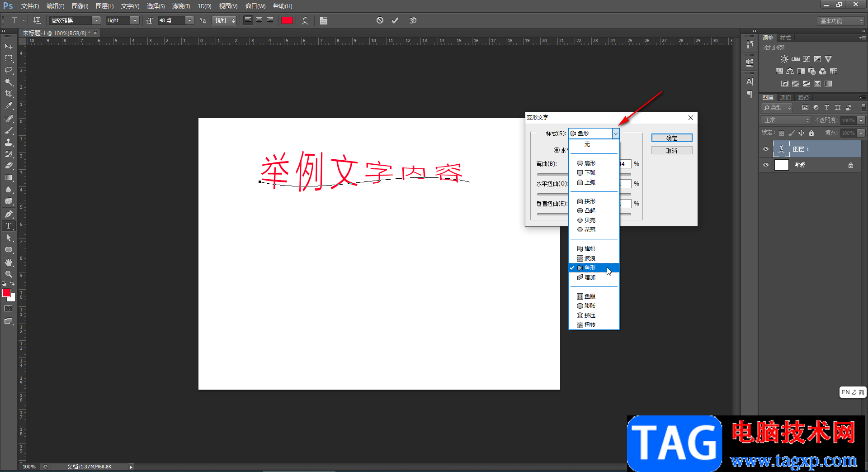Right align the text

pos(270,20)
